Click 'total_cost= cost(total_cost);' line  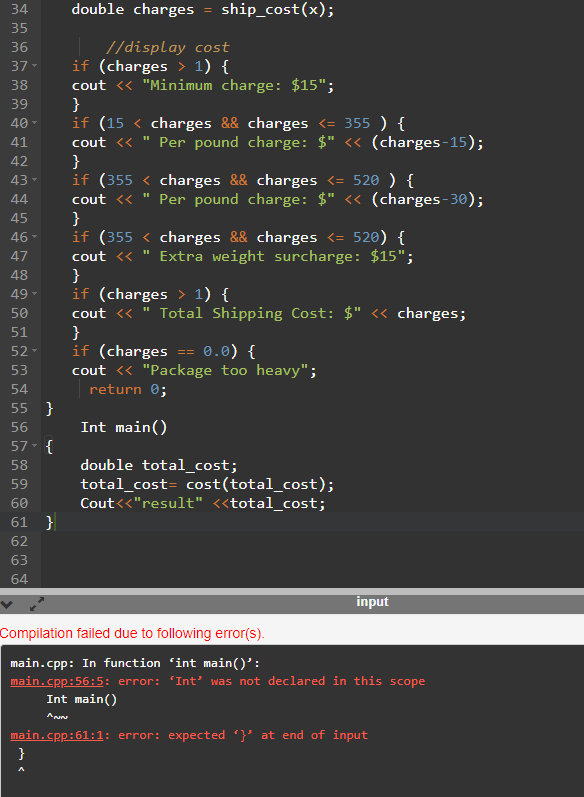point(207,484)
